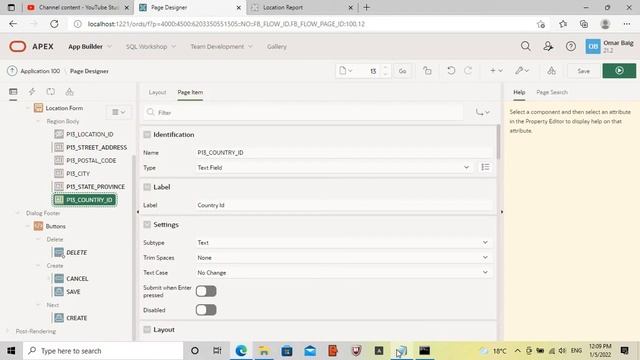Toggle the Disabled switch
This screenshot has width=640, height=360.
[206, 310]
